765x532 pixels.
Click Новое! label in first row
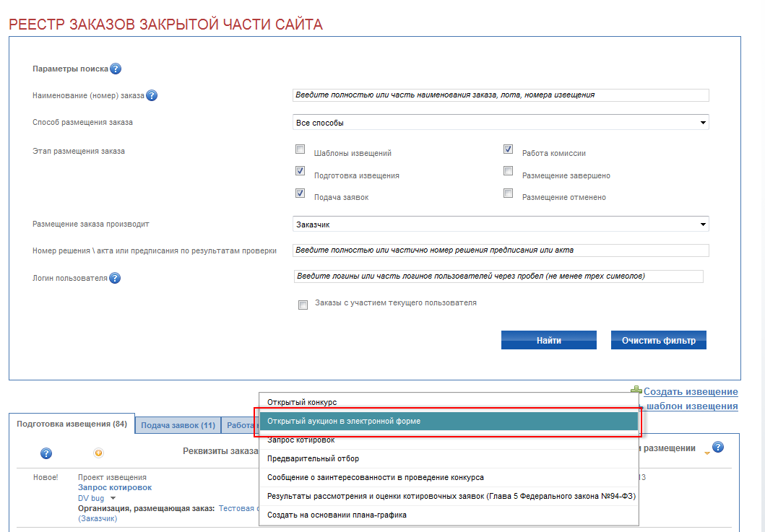(x=46, y=477)
